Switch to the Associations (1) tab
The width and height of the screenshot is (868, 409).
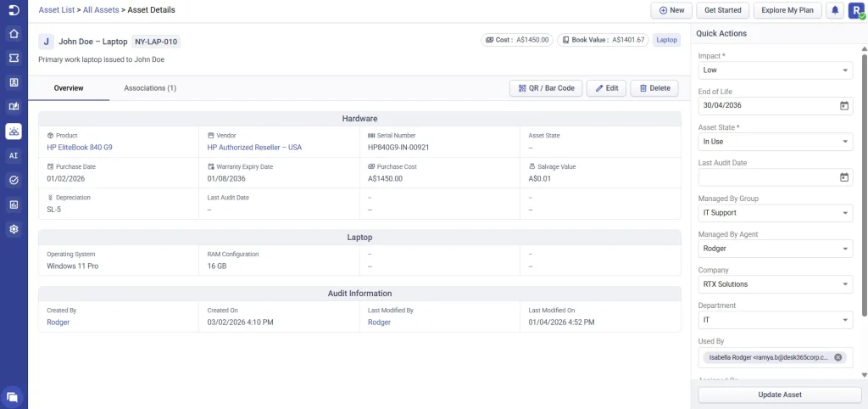150,88
